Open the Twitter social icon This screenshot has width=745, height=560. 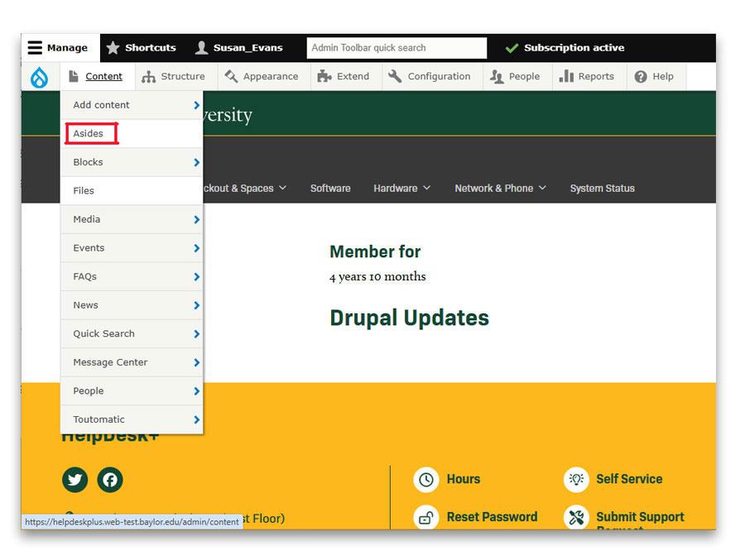point(75,480)
